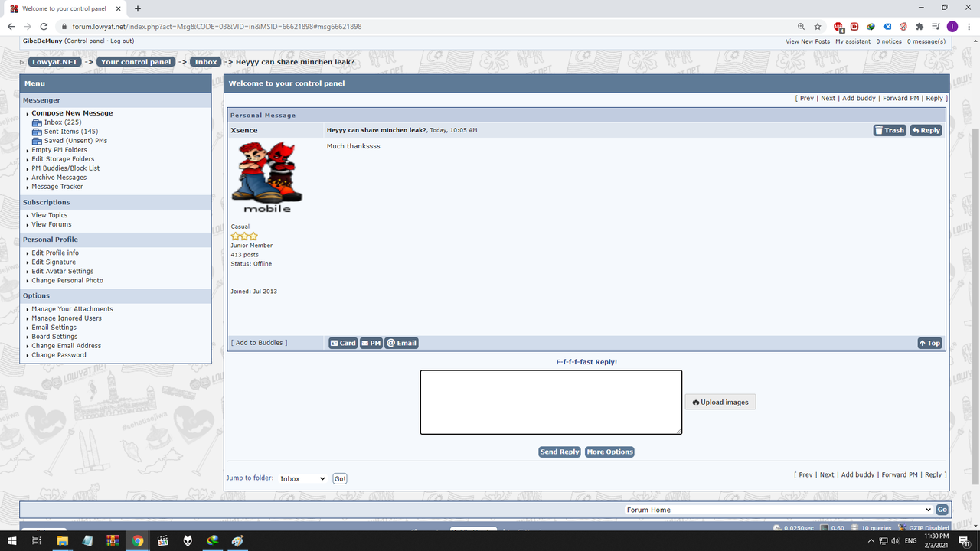Bookmark this page with the star icon

pos(818,26)
